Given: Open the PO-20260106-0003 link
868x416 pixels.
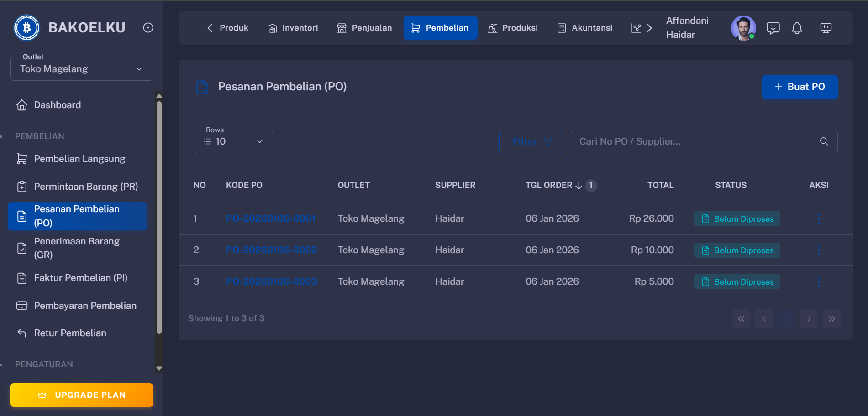Looking at the screenshot, I should [x=272, y=281].
